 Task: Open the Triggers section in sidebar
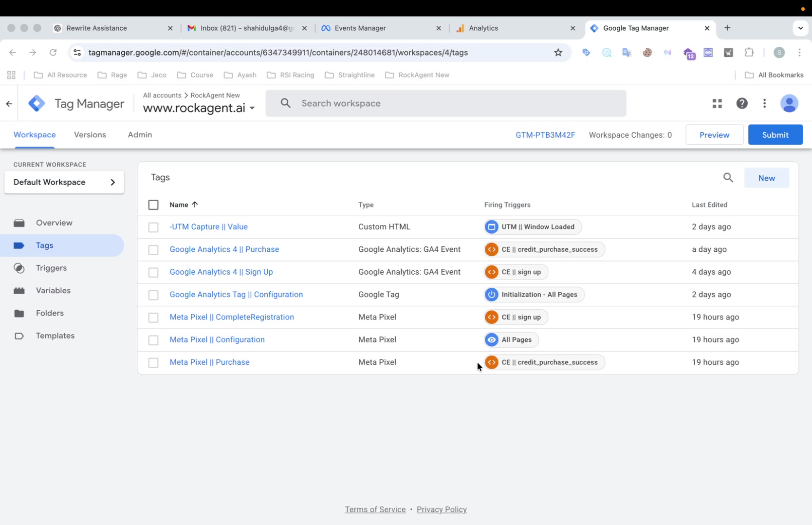(x=51, y=268)
